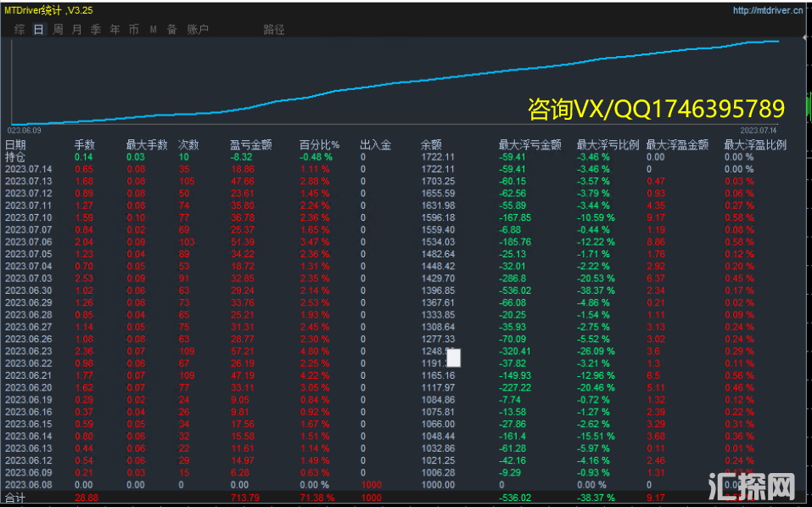Click the 合计 totals row label
The image size is (812, 507).
tap(15, 497)
